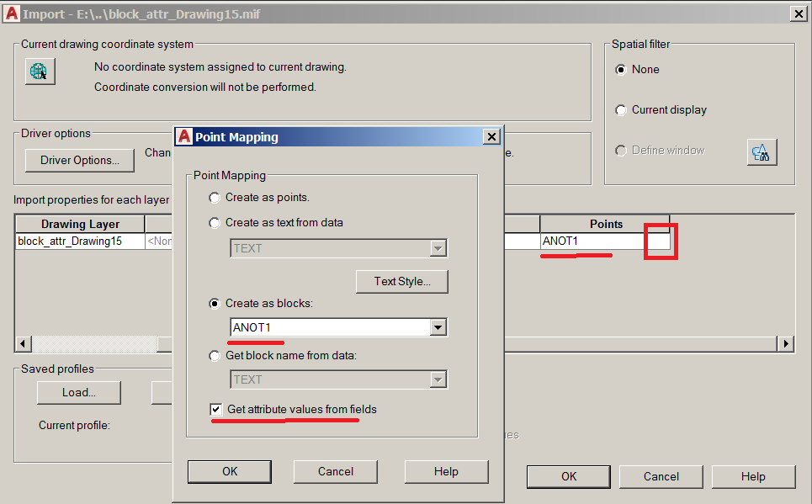812x504 pixels.
Task: Select the Current display spatial filter
Action: [x=620, y=109]
